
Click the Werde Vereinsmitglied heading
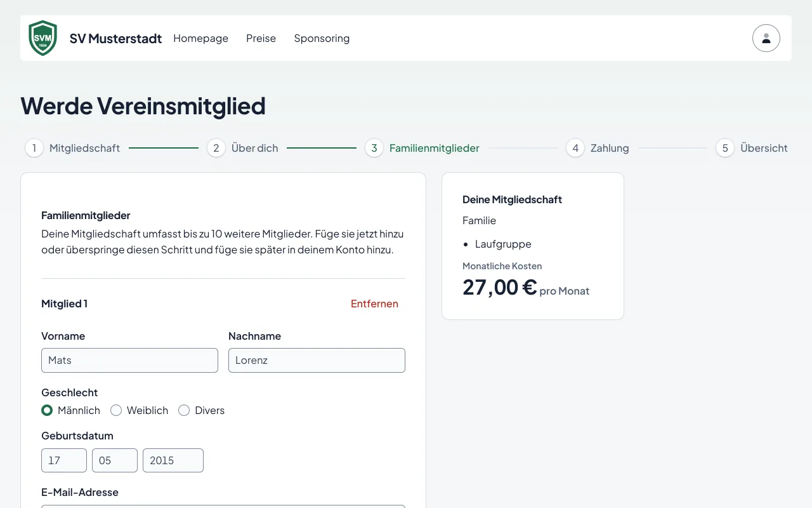coord(143,105)
